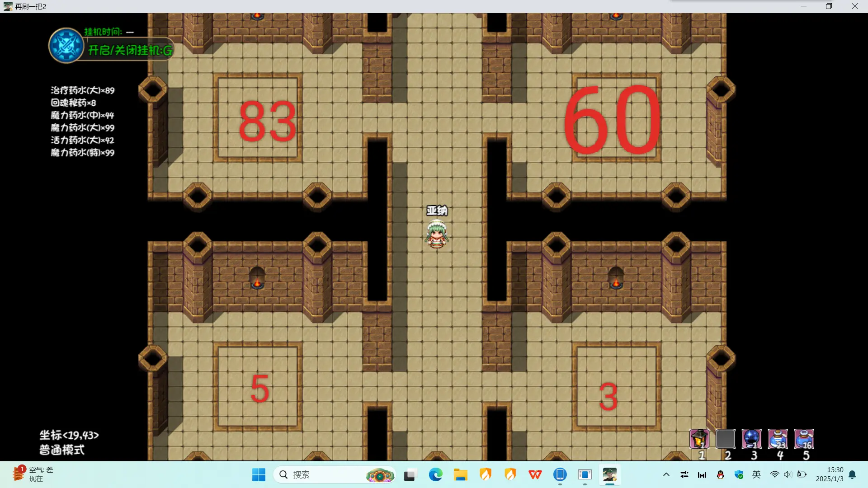
Task: Use the blue crystal orb in slot 3
Action: [751, 439]
